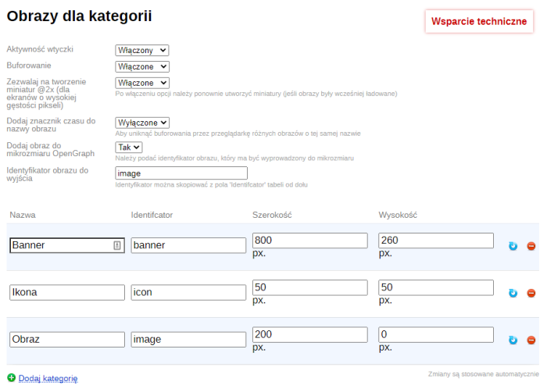Image resolution: width=547 pixels, height=392 pixels.
Task: Remove the Obraz row using red icon
Action: click(x=531, y=340)
